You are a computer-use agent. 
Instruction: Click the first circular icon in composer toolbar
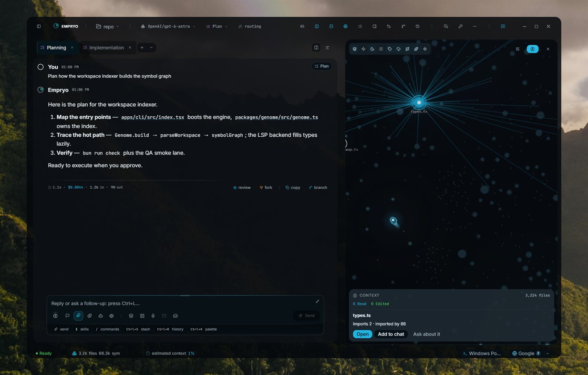tap(55, 316)
